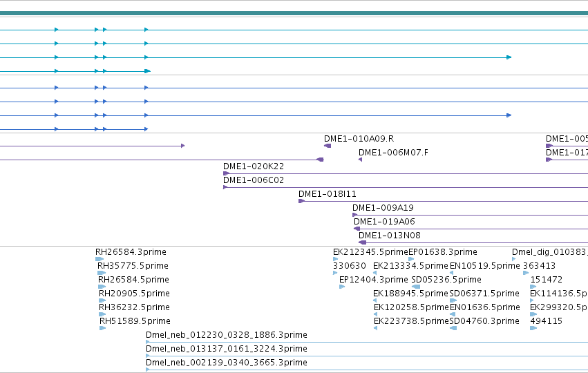Select the SD06371.5prime EST label
This screenshot has height=373, width=588.
[x=484, y=294]
